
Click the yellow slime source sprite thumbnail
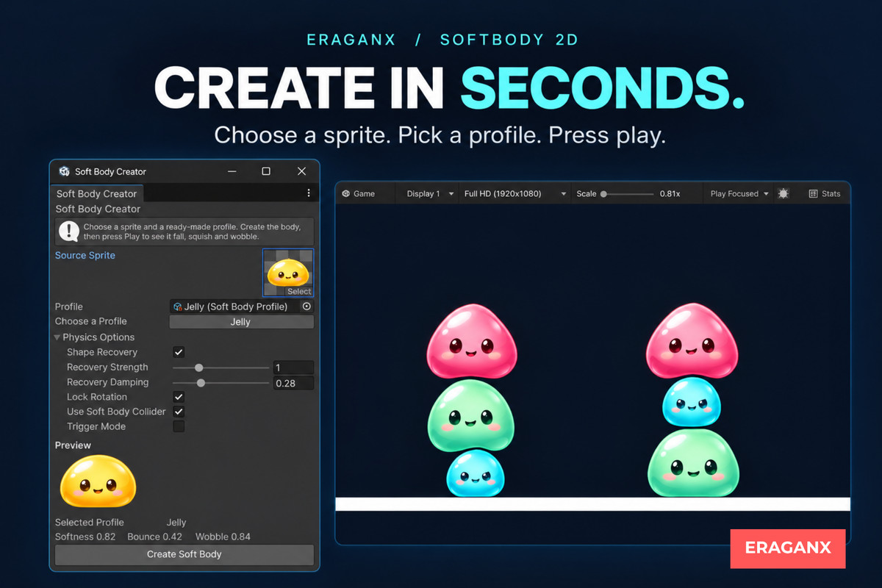click(x=288, y=273)
